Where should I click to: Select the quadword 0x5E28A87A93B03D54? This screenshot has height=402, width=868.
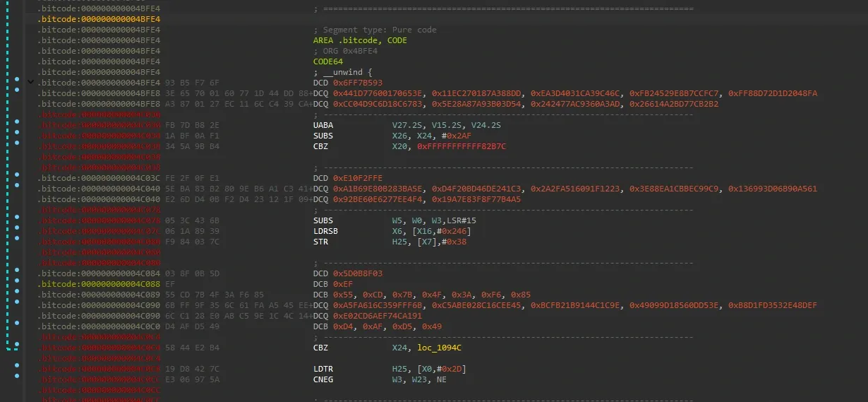(476, 104)
